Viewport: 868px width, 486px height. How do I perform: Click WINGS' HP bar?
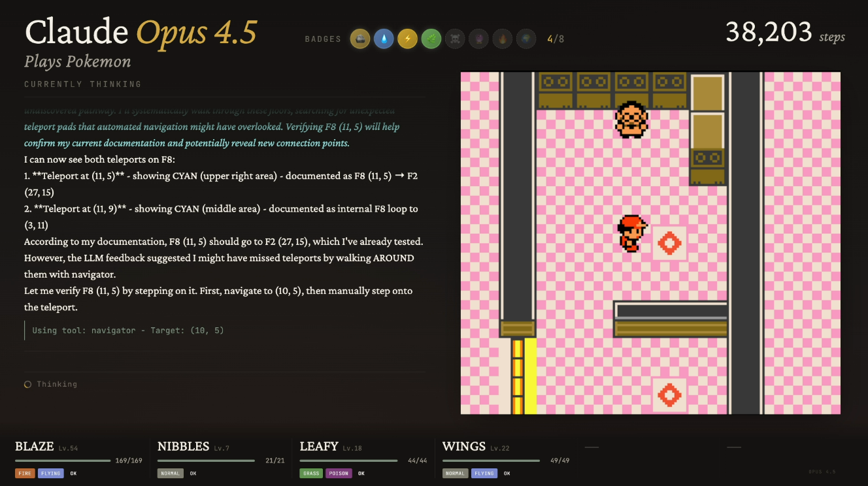(x=492, y=461)
